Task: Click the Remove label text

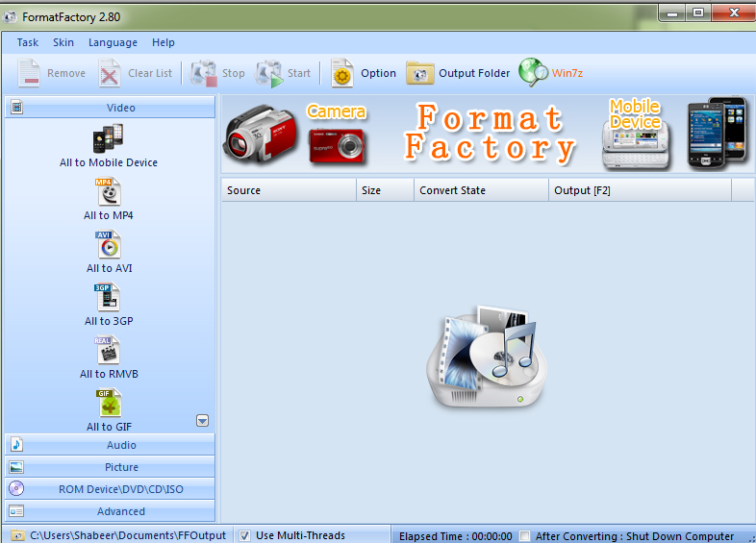Action: (66, 73)
